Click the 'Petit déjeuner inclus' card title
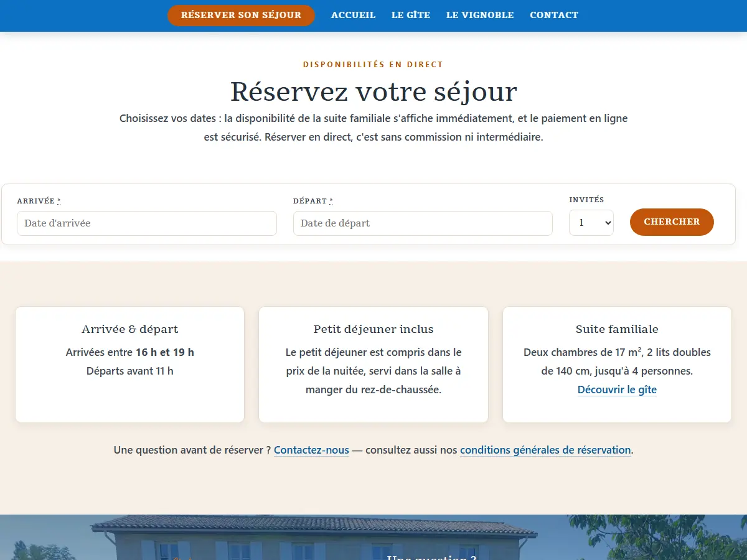The width and height of the screenshot is (747, 560). (x=374, y=329)
